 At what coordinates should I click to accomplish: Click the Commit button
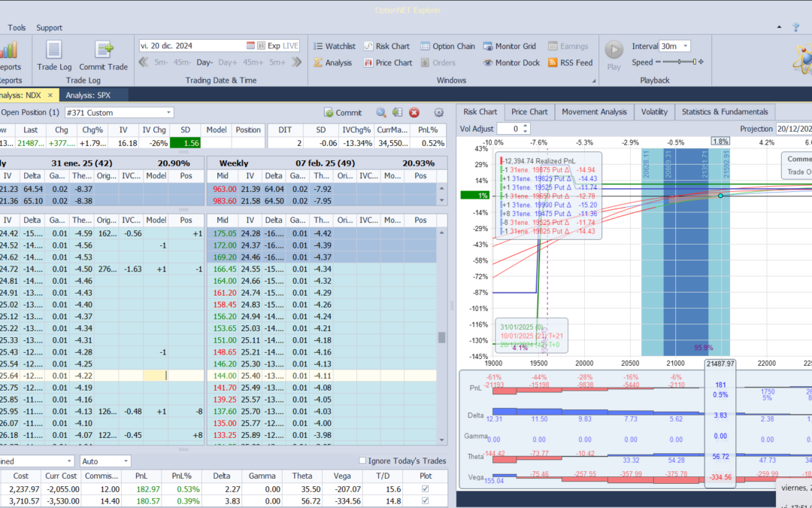click(343, 113)
